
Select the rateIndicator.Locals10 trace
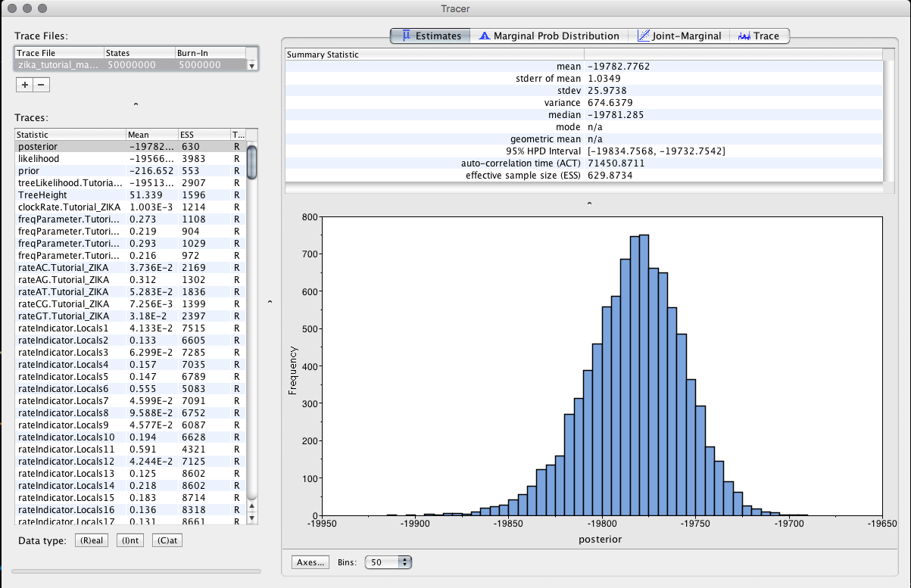click(x=131, y=437)
